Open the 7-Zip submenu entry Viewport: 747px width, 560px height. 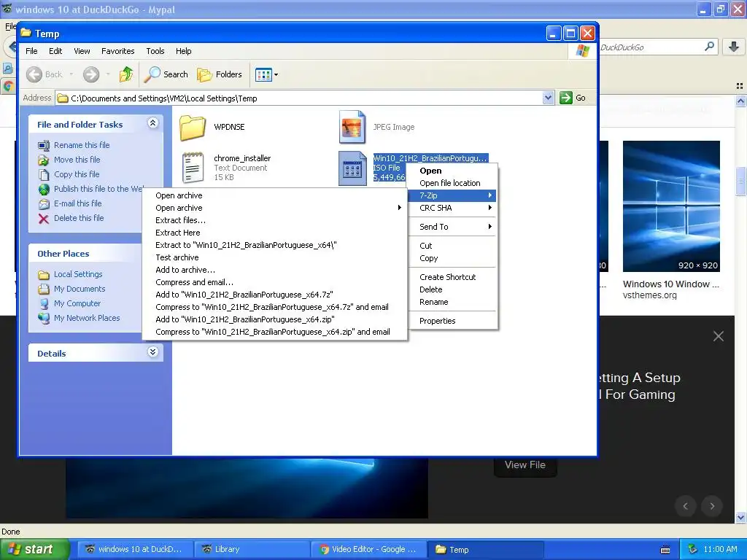point(452,195)
